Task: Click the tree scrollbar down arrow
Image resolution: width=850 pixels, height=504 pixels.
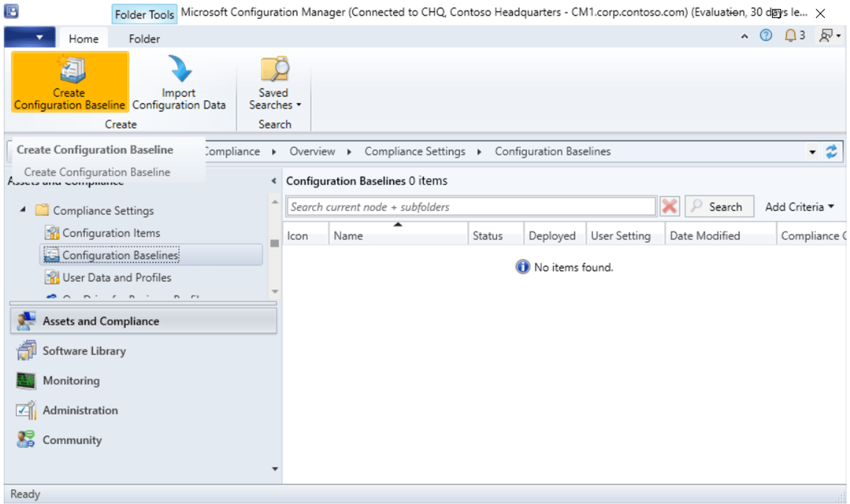Action: pyautogui.click(x=275, y=291)
